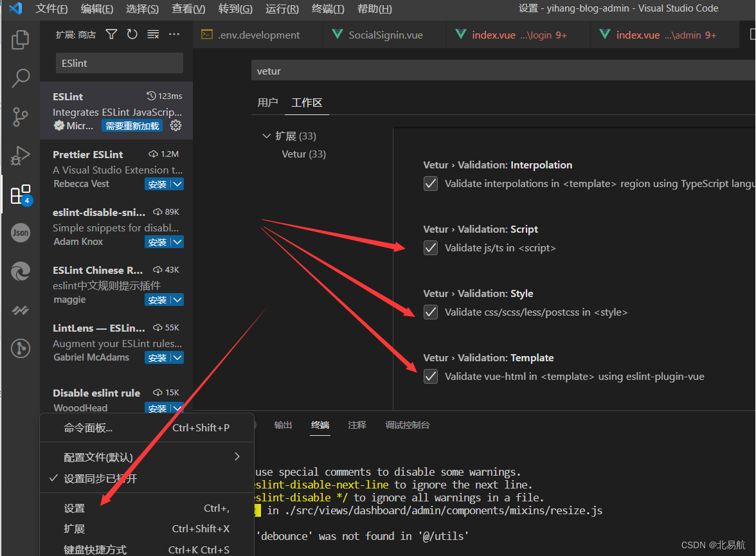The image size is (756, 556).
Task: Open the Search view in activity bar
Action: tap(21, 78)
